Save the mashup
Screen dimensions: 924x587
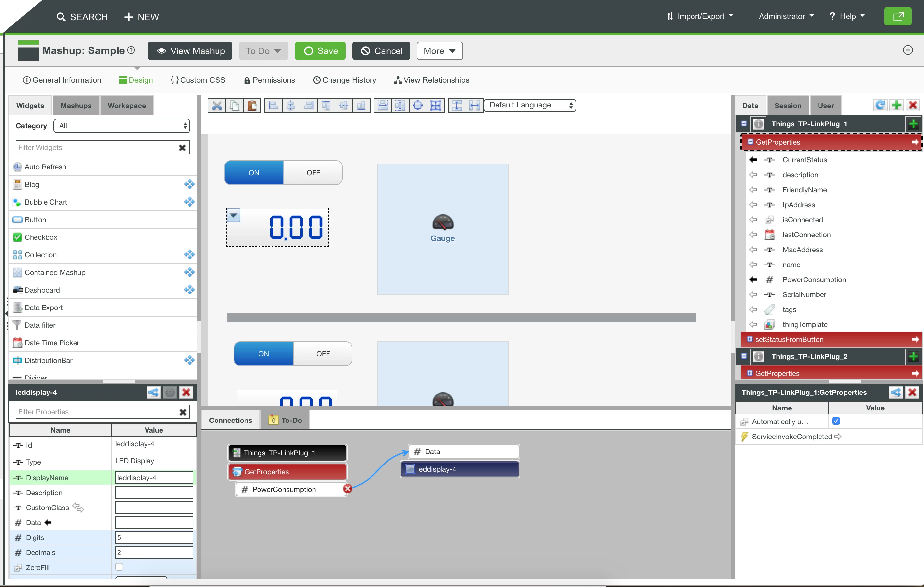320,51
